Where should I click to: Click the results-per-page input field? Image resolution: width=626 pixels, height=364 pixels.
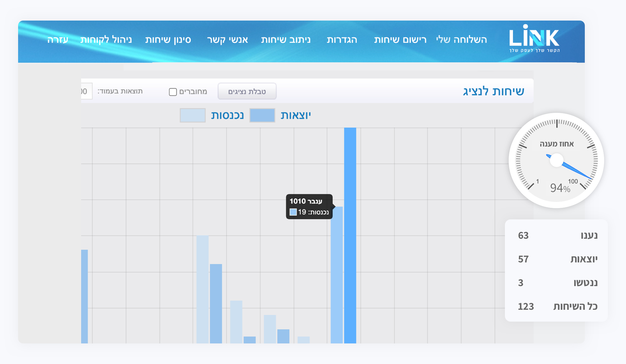[86, 91]
